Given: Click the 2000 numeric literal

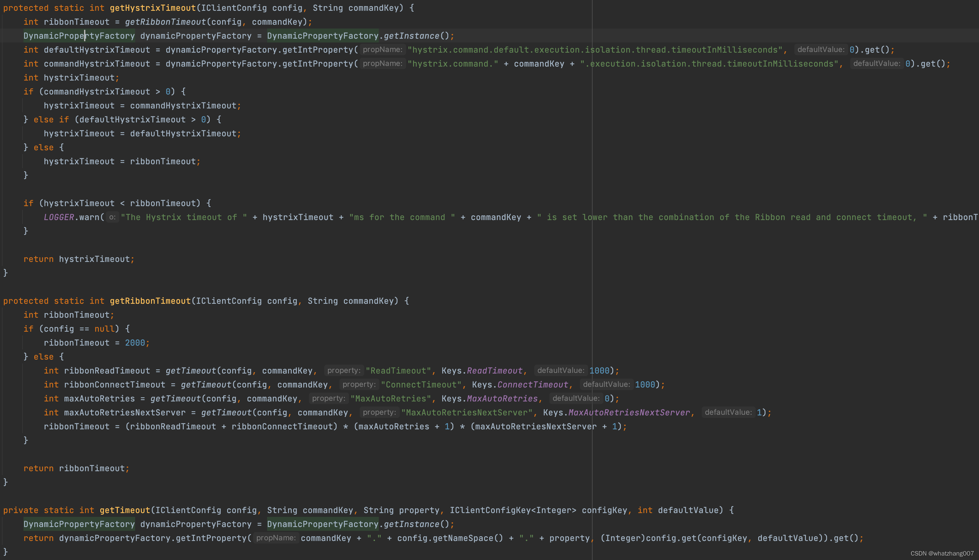Looking at the screenshot, I should pyautogui.click(x=135, y=343).
